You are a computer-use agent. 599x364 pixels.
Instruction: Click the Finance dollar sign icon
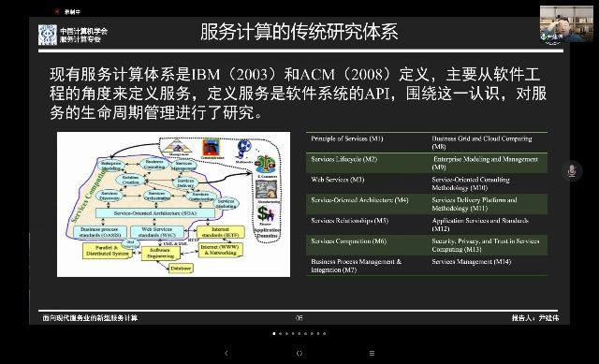tap(266, 214)
